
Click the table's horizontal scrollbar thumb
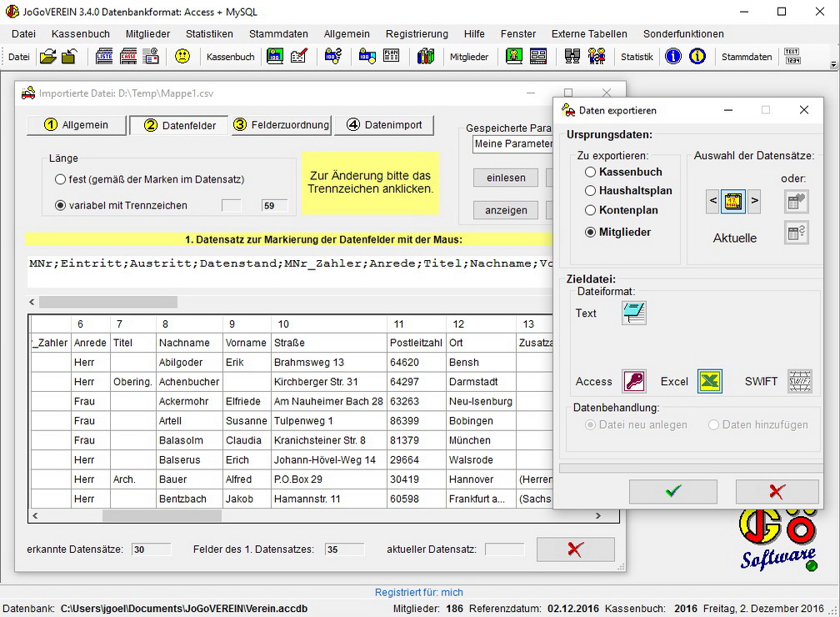[162, 515]
